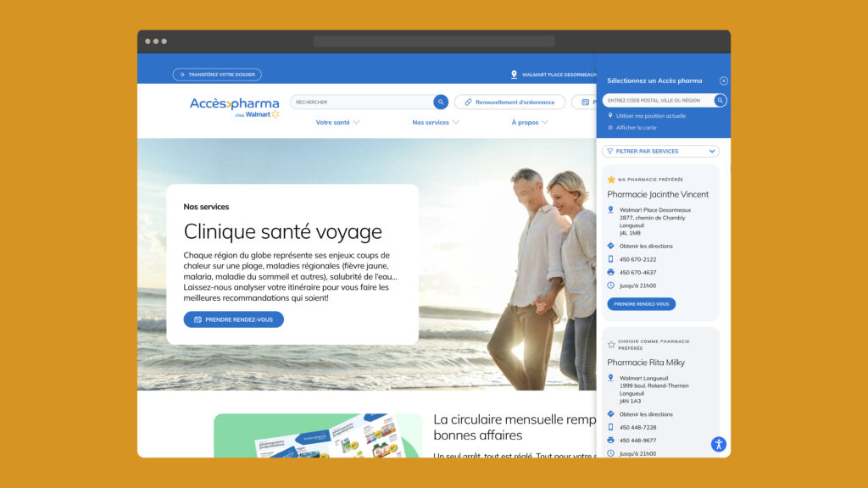The height and width of the screenshot is (488, 868).
Task: Click the phone icon beside 450 448-7228
Action: point(610,427)
